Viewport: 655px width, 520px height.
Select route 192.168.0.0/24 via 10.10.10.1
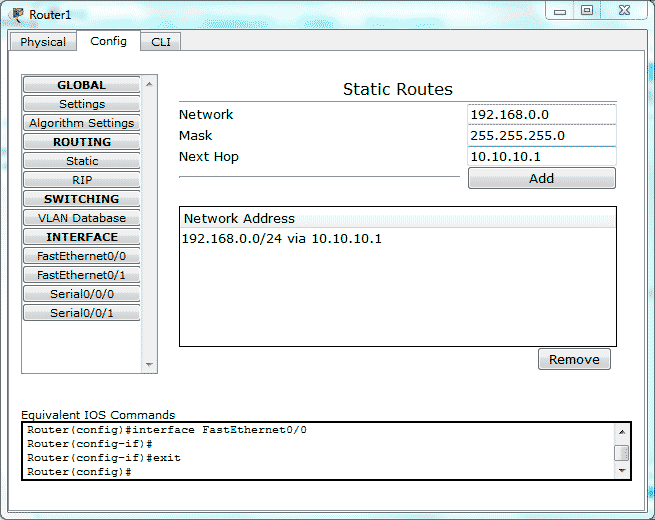tap(282, 239)
